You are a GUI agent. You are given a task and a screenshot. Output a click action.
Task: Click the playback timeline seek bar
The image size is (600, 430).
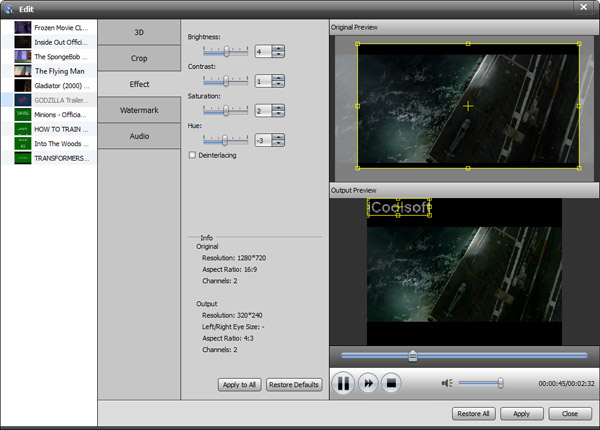pyautogui.click(x=464, y=355)
